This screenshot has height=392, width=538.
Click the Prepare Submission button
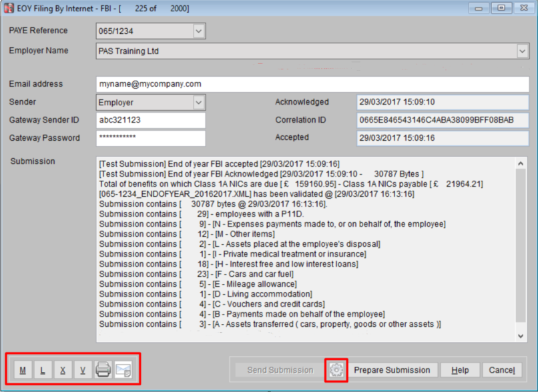tap(392, 370)
